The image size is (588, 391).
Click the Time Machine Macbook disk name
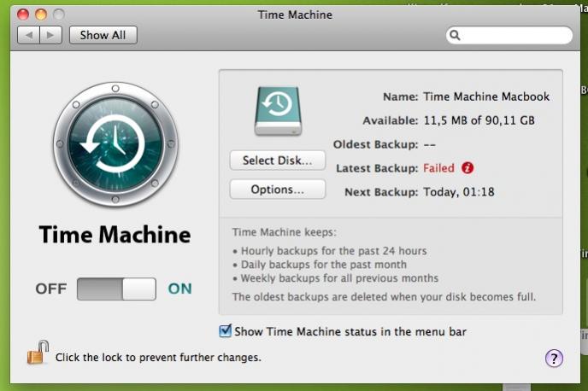(x=486, y=96)
